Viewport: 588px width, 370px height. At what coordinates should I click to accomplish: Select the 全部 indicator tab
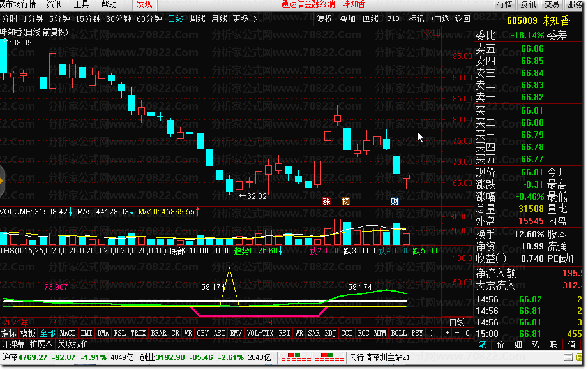pyautogui.click(x=48, y=333)
